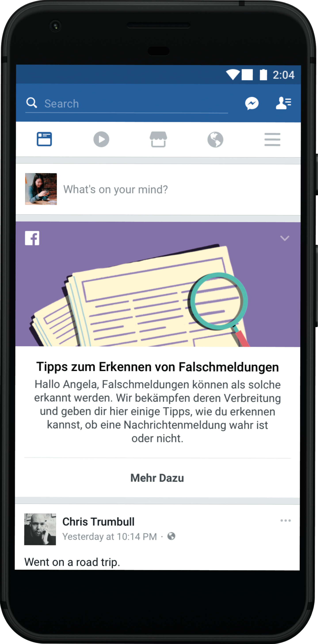Open Chris Trumbull's profile name link

tap(98, 522)
